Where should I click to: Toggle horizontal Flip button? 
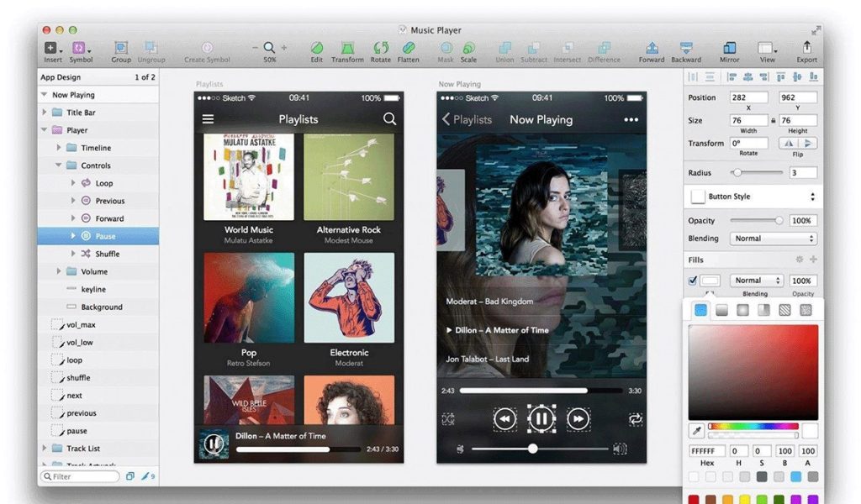coord(789,143)
